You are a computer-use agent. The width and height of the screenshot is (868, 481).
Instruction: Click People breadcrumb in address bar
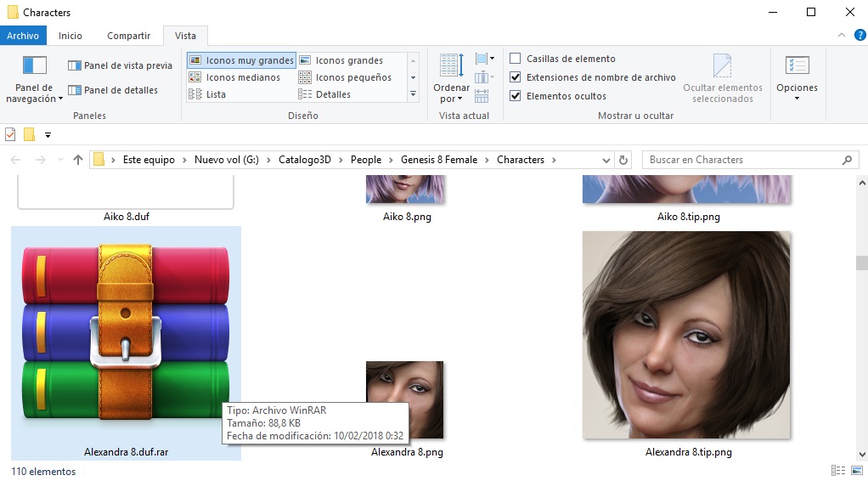tap(366, 160)
